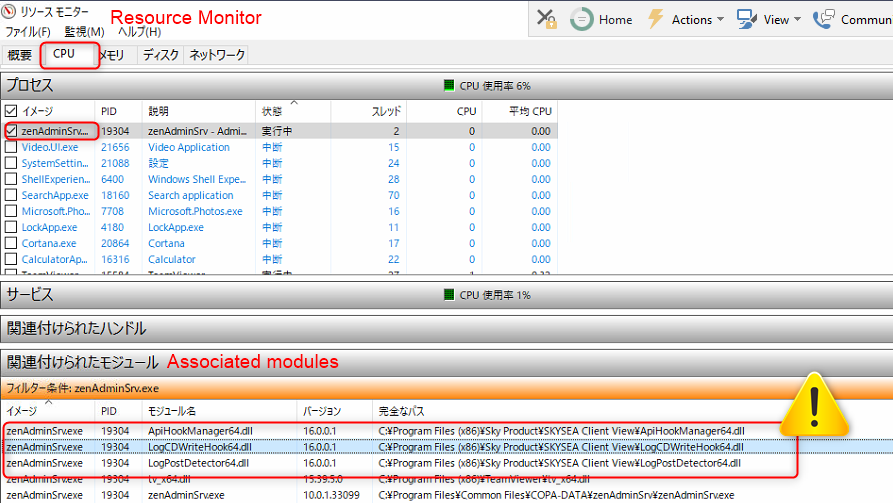Sort processes by 説明 column
Screen dimensions: 893x503
coord(198,111)
